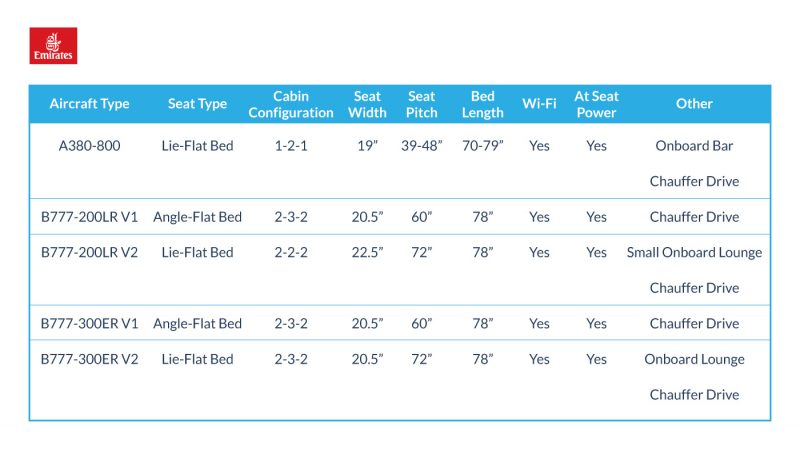The width and height of the screenshot is (800, 450).
Task: Click the Wi-Fi column header
Action: (x=539, y=104)
